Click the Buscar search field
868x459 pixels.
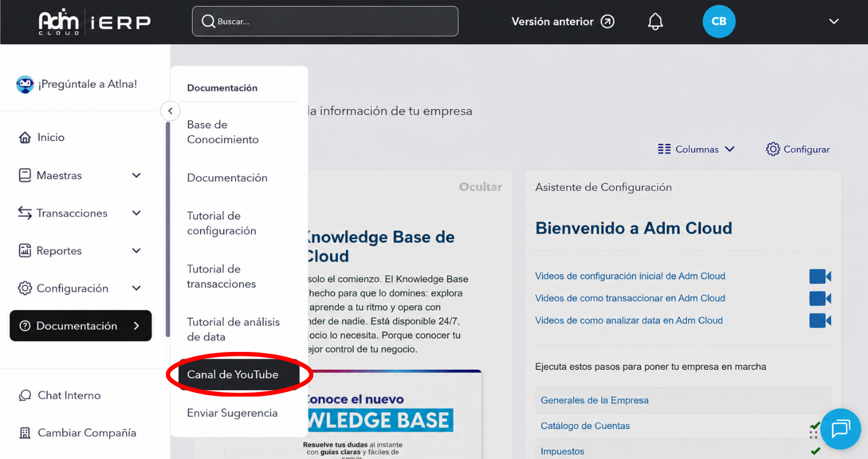pos(325,21)
